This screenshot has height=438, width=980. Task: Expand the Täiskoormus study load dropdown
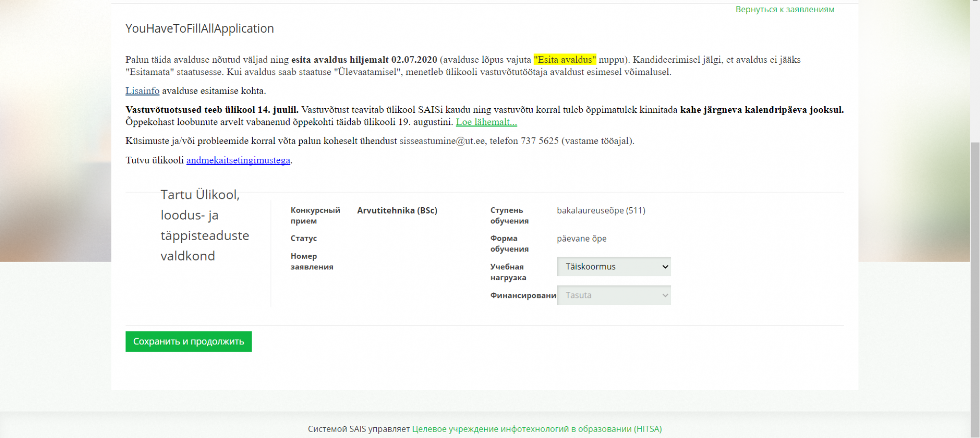613,267
